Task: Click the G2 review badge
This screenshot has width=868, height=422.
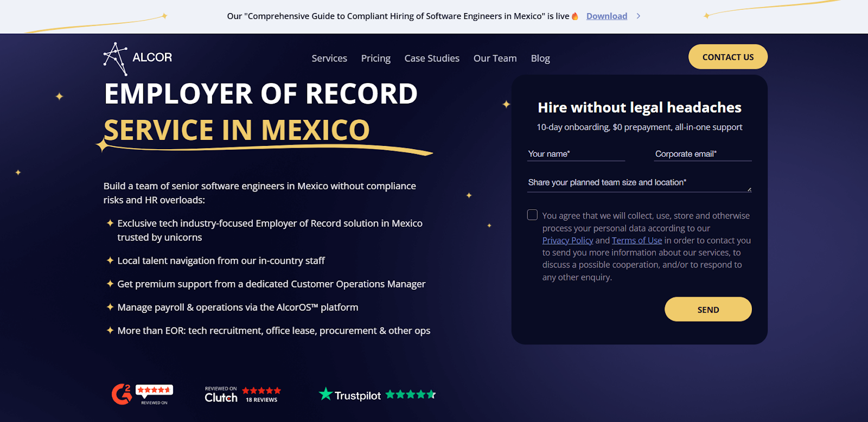Action: 142,394
